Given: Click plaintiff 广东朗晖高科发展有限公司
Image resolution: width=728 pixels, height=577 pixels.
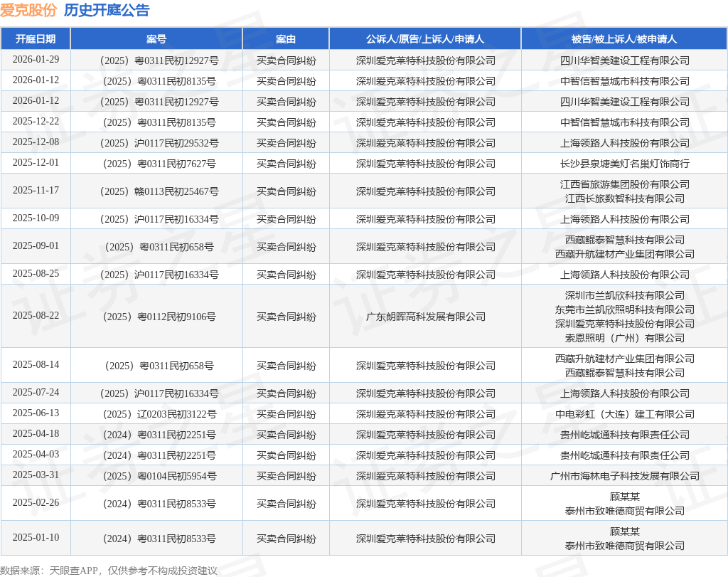Looking at the screenshot, I should coord(426,317).
